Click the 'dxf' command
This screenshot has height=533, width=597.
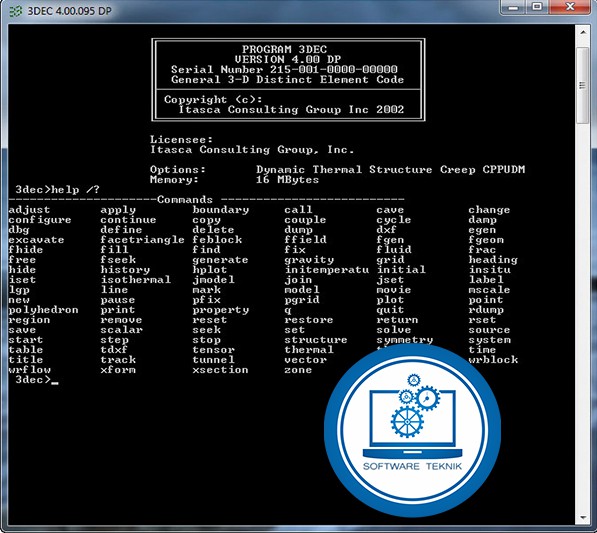coord(386,230)
